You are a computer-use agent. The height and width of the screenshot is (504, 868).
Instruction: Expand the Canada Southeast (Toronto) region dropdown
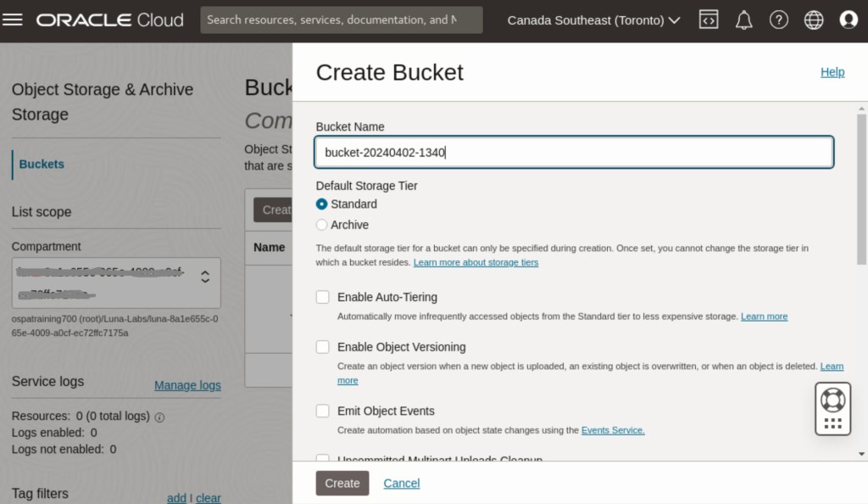click(593, 20)
